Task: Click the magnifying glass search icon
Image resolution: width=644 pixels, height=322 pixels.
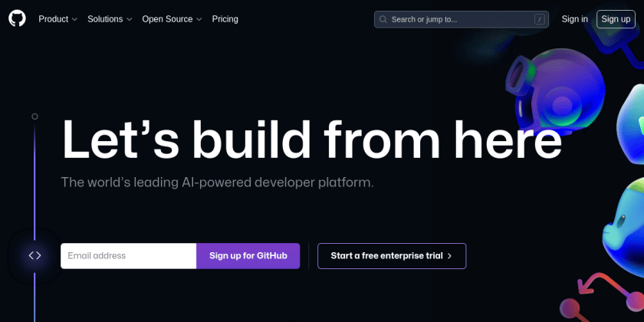Action: click(x=383, y=19)
